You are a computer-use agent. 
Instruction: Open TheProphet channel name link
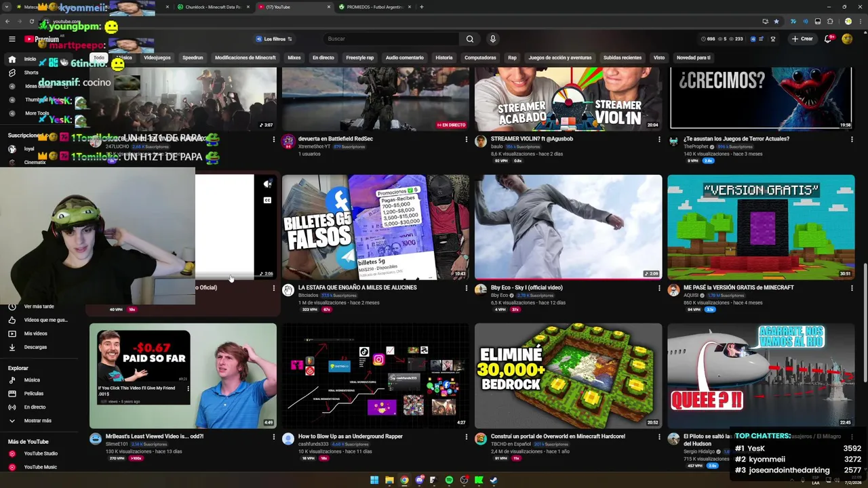[x=696, y=146]
